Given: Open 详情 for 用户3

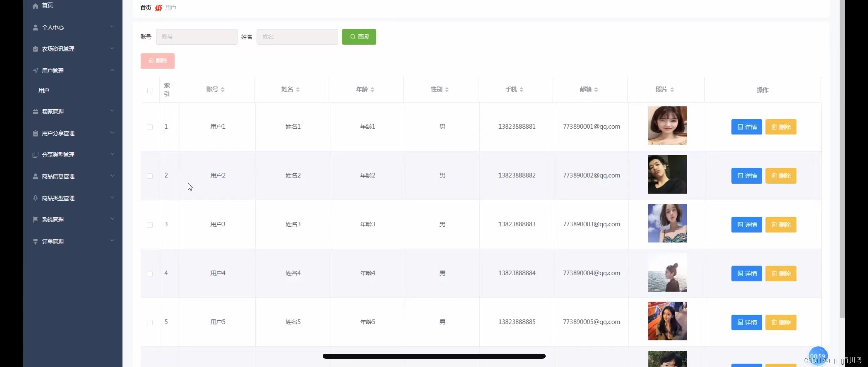Looking at the screenshot, I should pos(746,225).
